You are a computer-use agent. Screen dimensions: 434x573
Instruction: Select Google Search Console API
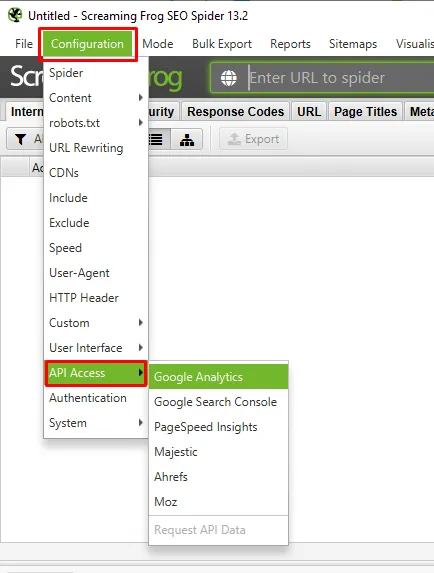coord(218,402)
